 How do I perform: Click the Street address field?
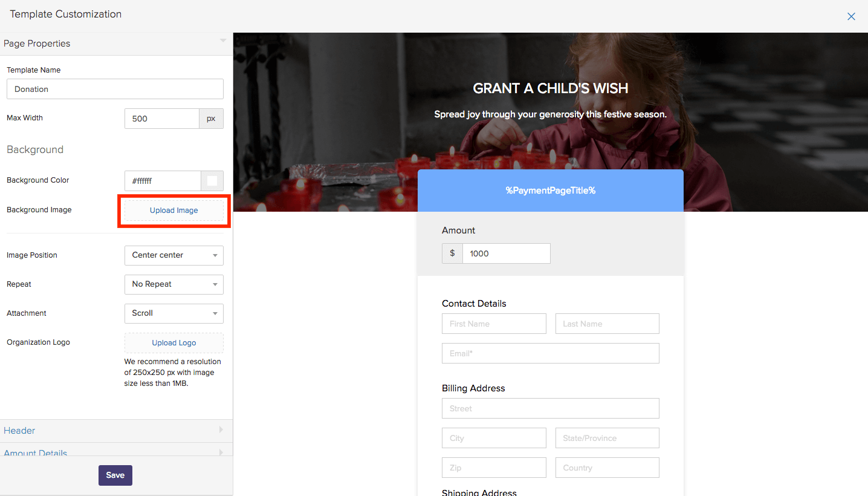pyautogui.click(x=550, y=408)
